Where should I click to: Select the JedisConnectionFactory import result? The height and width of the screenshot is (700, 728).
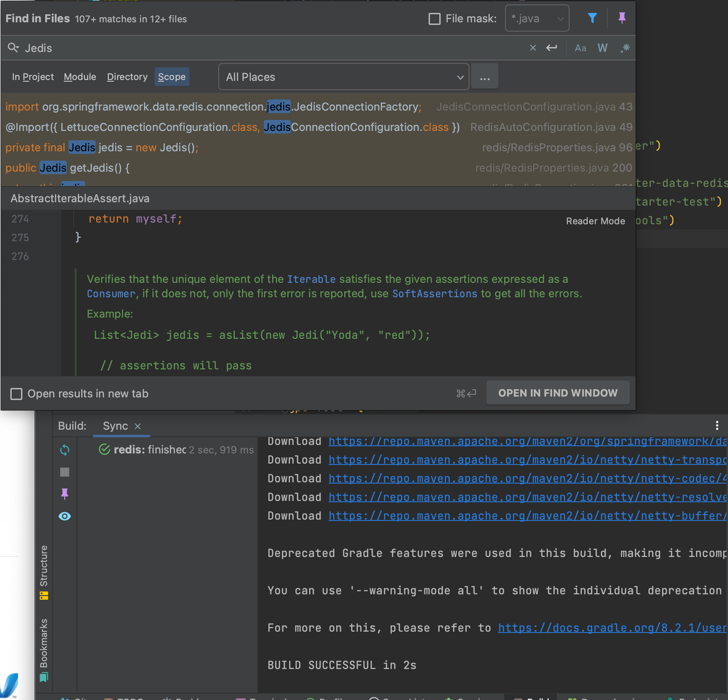(318, 107)
